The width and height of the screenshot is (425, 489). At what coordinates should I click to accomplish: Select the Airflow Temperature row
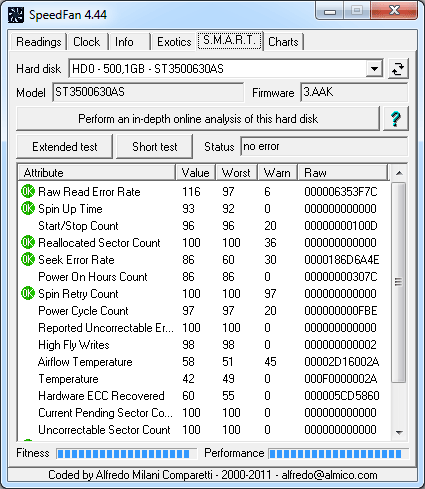tap(204, 362)
